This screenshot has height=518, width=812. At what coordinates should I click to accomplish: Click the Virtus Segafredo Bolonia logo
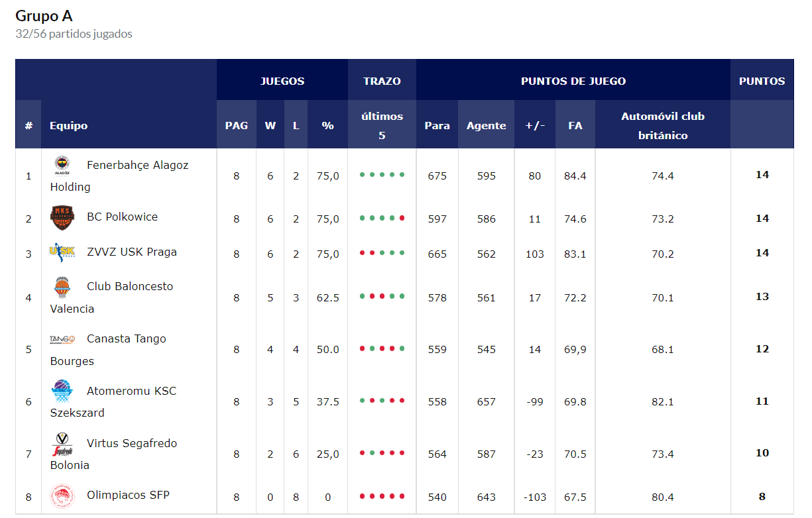coord(62,444)
